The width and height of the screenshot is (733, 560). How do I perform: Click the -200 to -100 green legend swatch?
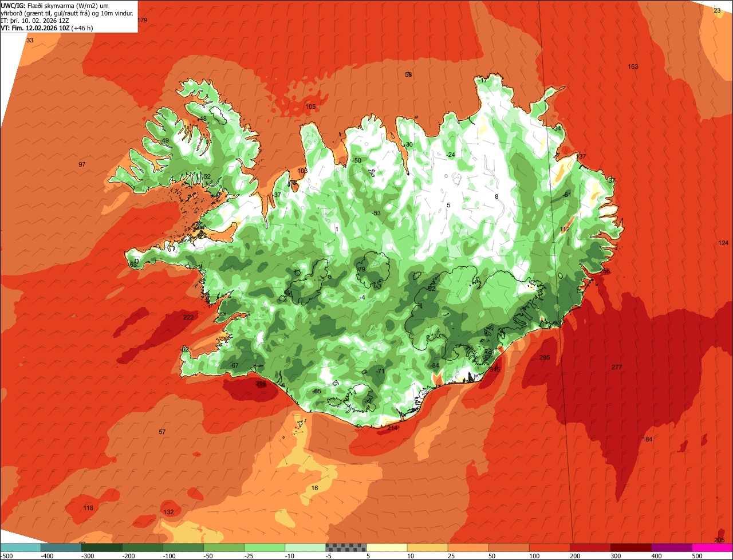tap(143, 547)
